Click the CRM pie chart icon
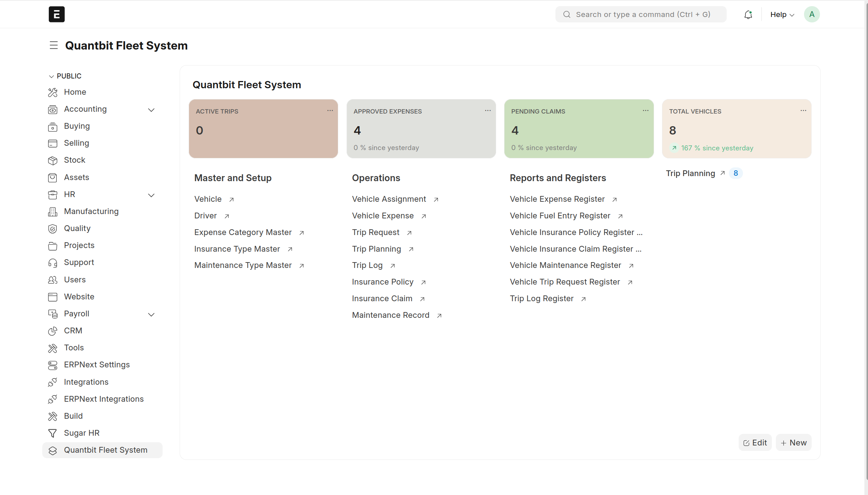The height and width of the screenshot is (495, 868). point(53,331)
